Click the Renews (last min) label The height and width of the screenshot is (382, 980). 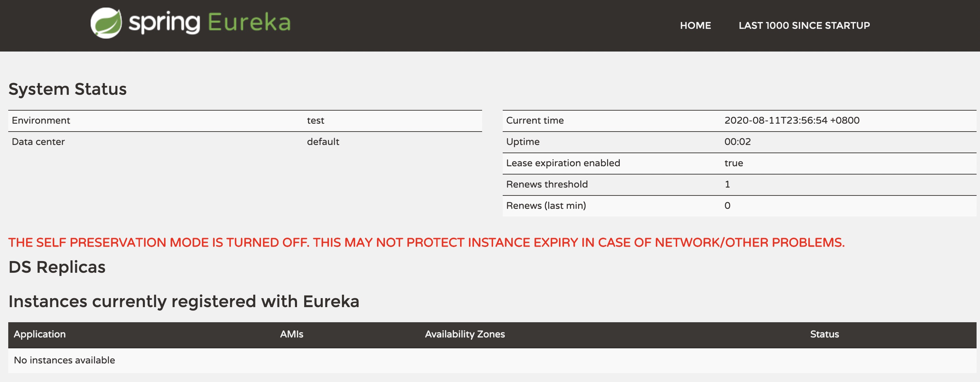pos(546,206)
